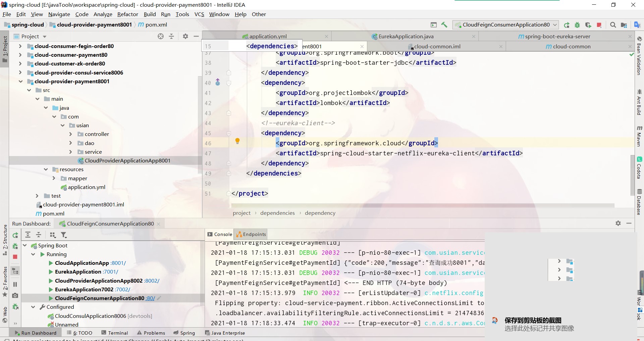Switch to the Endpoints tab
The height and width of the screenshot is (341, 644).
(251, 234)
